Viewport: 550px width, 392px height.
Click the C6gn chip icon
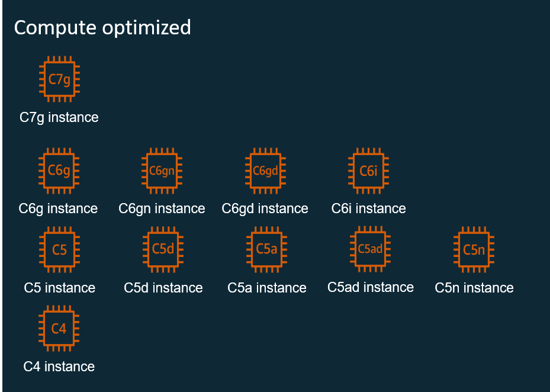tap(162, 171)
